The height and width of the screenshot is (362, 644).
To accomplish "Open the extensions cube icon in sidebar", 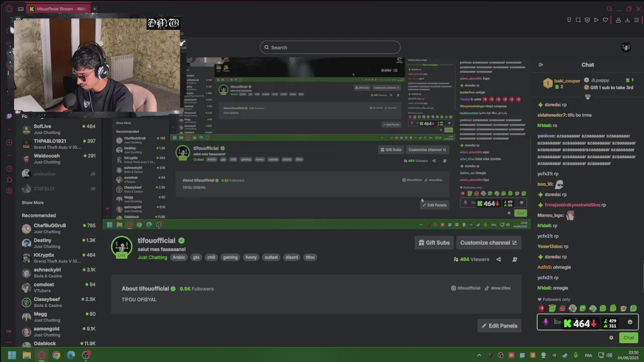I will coord(9,179).
